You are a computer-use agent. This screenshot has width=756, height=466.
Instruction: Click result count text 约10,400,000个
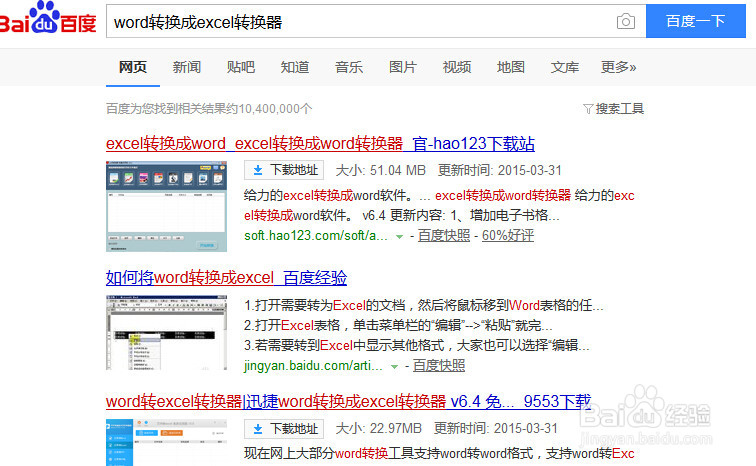tap(268, 109)
